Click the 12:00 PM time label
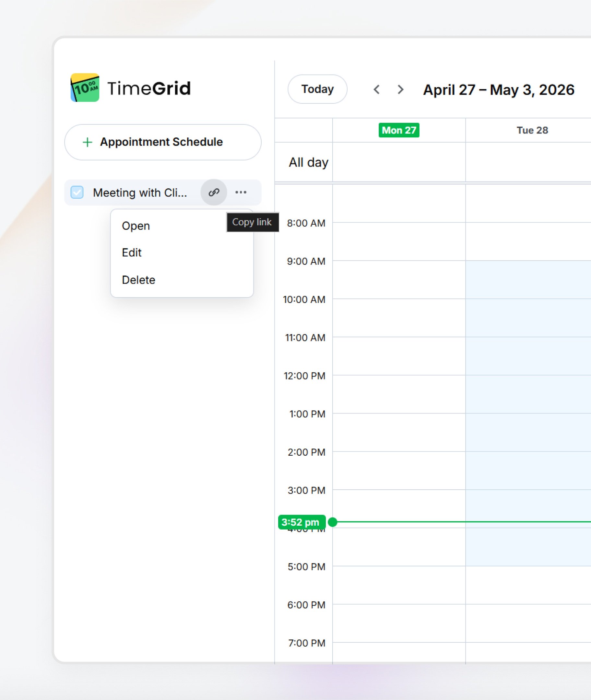The height and width of the screenshot is (700, 591). pos(304,376)
